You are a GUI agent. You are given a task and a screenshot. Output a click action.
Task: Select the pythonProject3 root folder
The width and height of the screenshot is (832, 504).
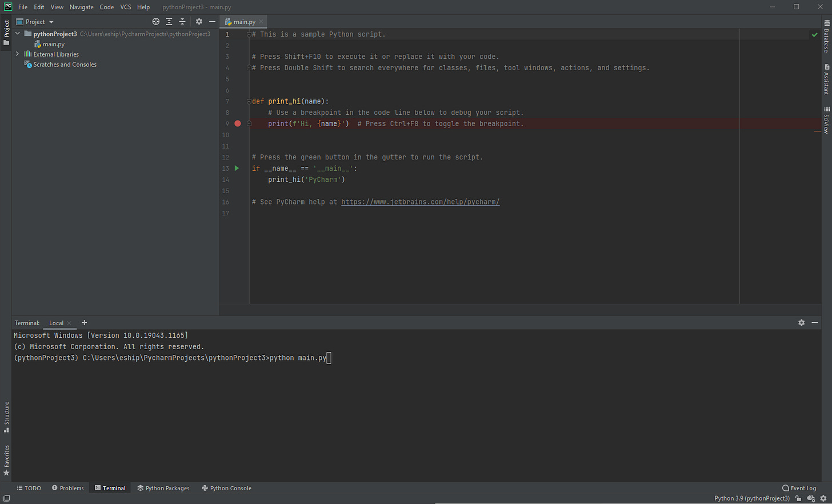click(55, 34)
